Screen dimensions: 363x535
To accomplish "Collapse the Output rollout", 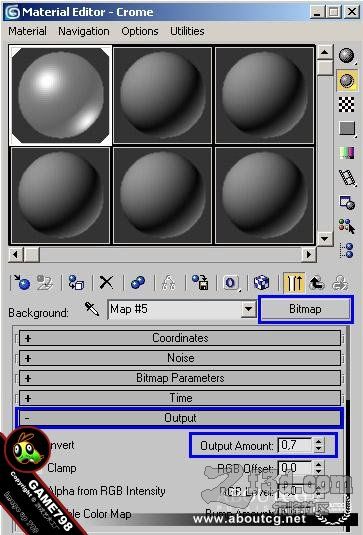I will pos(180,418).
